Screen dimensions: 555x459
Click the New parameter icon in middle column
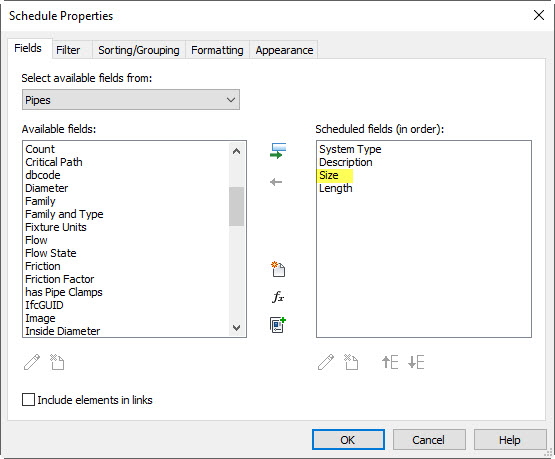[278, 269]
